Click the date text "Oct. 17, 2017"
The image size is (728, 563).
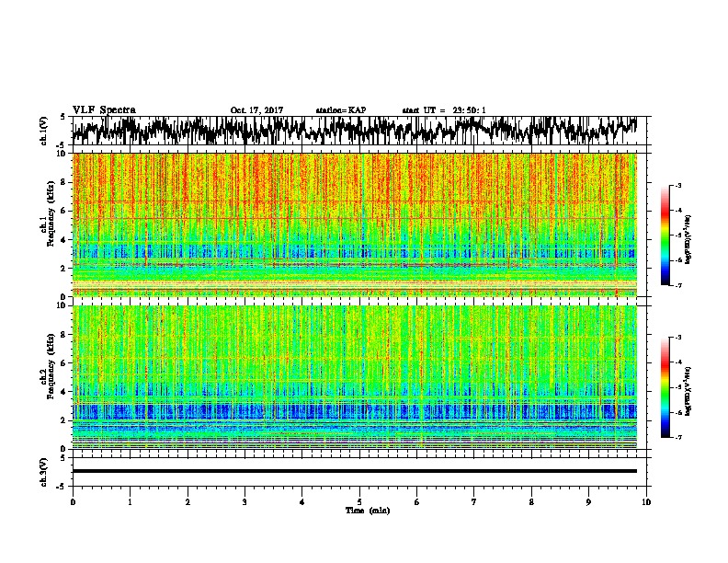pyautogui.click(x=256, y=110)
